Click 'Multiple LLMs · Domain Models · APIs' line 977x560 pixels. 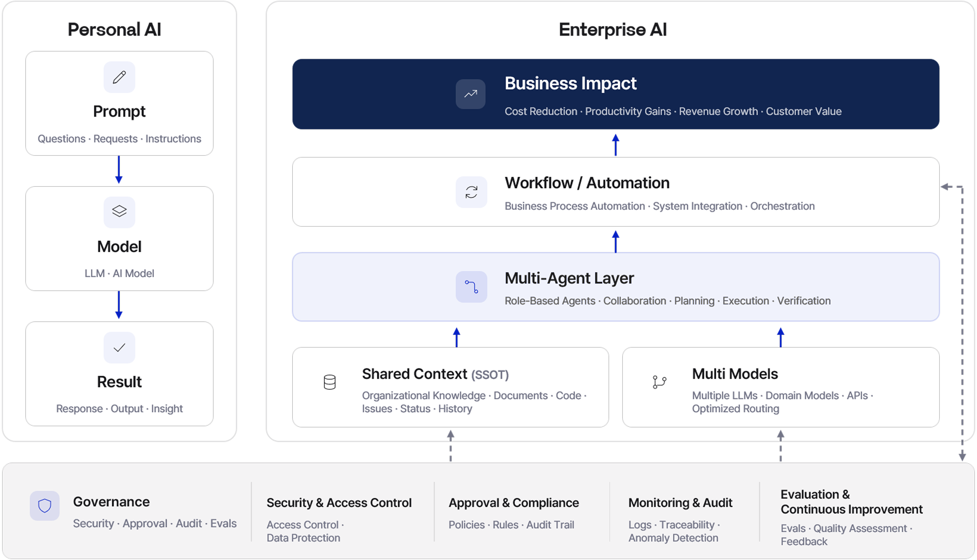click(782, 395)
